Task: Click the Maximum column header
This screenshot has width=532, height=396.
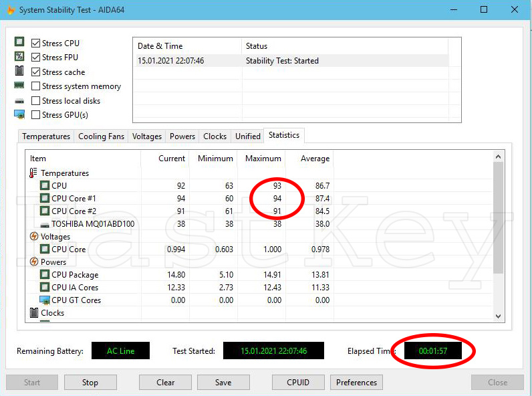Action: [261, 159]
